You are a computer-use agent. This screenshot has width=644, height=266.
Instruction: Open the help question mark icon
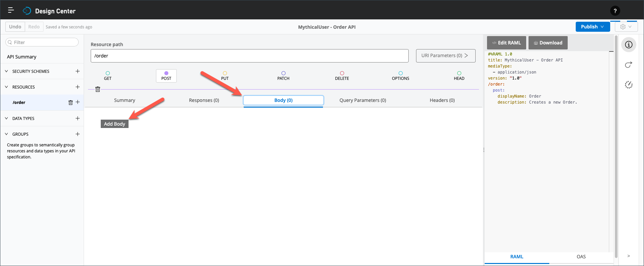pos(615,11)
